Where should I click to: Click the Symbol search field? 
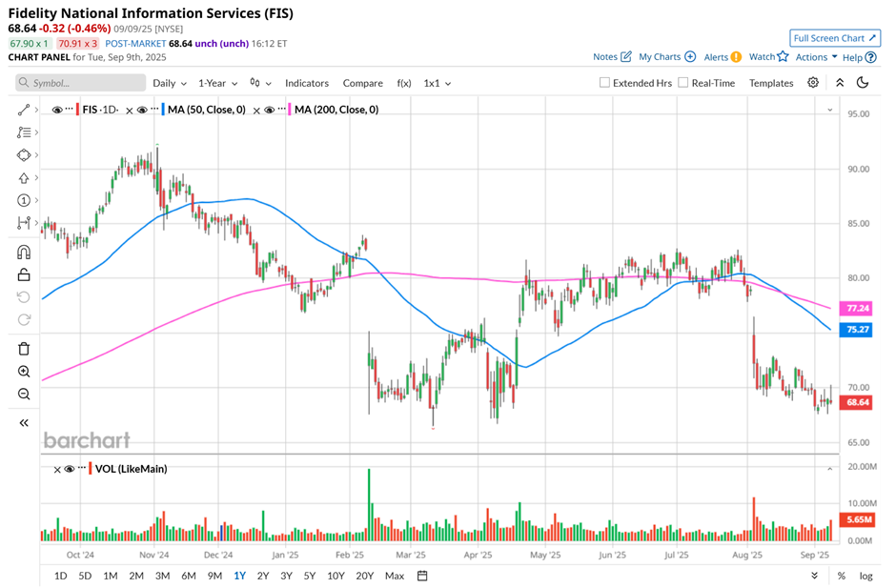[81, 83]
